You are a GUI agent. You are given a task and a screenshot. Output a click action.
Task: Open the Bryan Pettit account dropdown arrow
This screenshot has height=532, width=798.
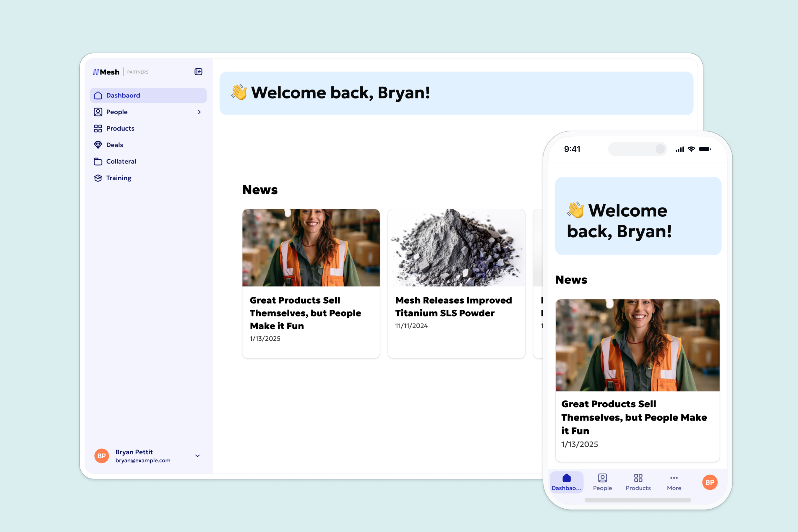(197, 456)
